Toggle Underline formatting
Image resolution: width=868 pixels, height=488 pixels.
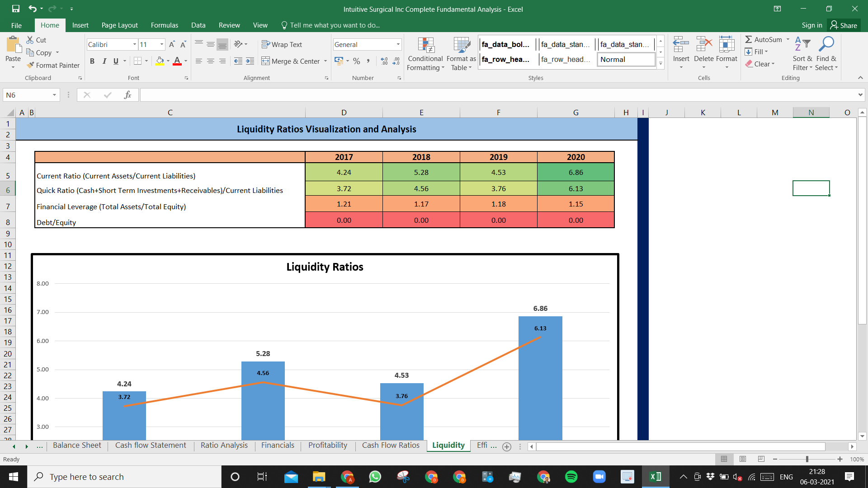(x=116, y=61)
